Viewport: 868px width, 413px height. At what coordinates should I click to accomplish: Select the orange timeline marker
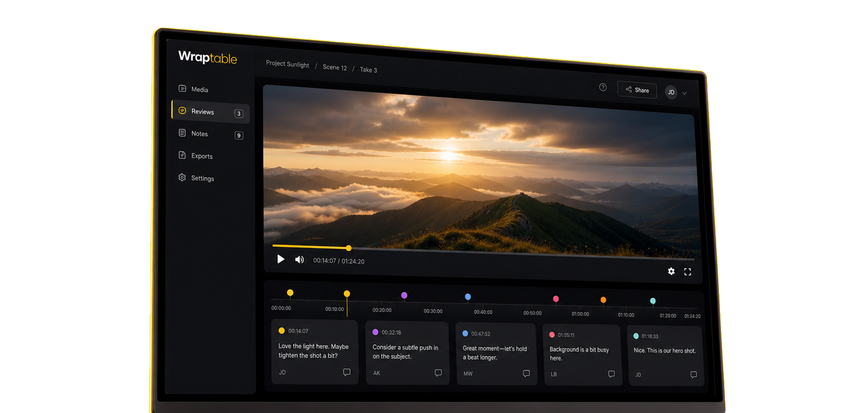pyautogui.click(x=603, y=300)
